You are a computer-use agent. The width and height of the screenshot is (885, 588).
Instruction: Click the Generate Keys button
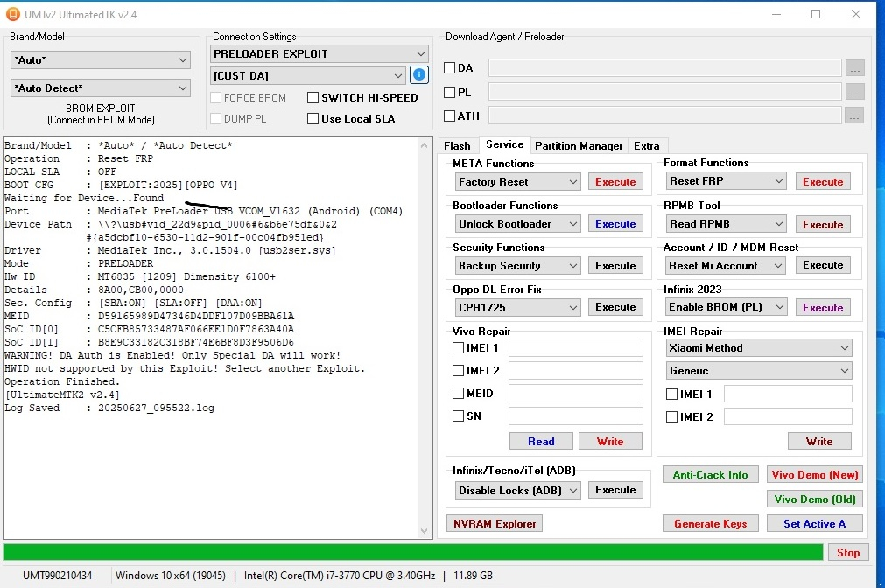(x=710, y=523)
